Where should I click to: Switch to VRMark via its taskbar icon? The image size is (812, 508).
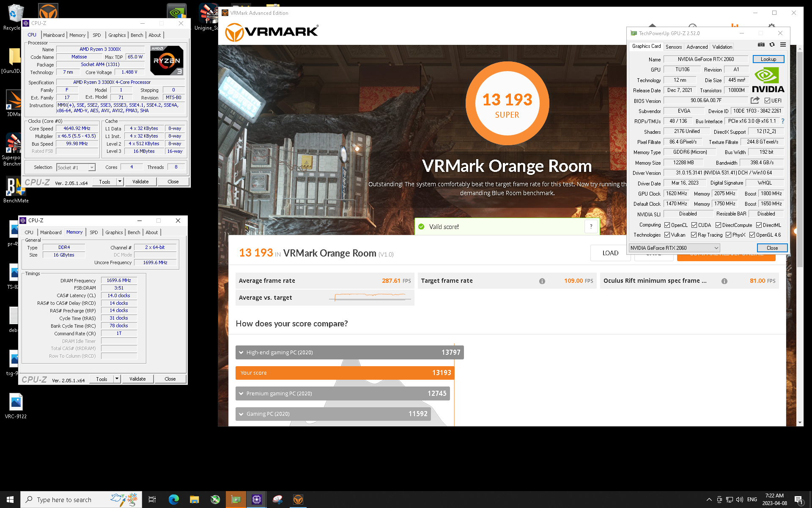[x=298, y=500]
